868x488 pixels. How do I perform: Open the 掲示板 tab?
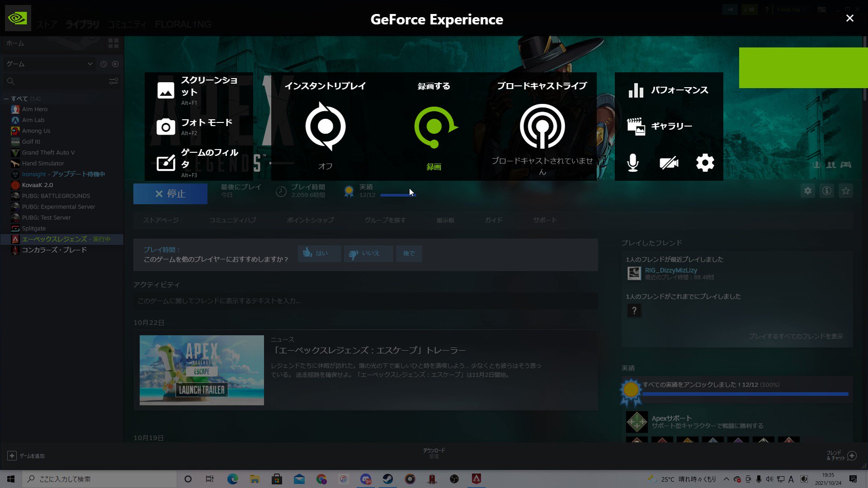pyautogui.click(x=445, y=220)
